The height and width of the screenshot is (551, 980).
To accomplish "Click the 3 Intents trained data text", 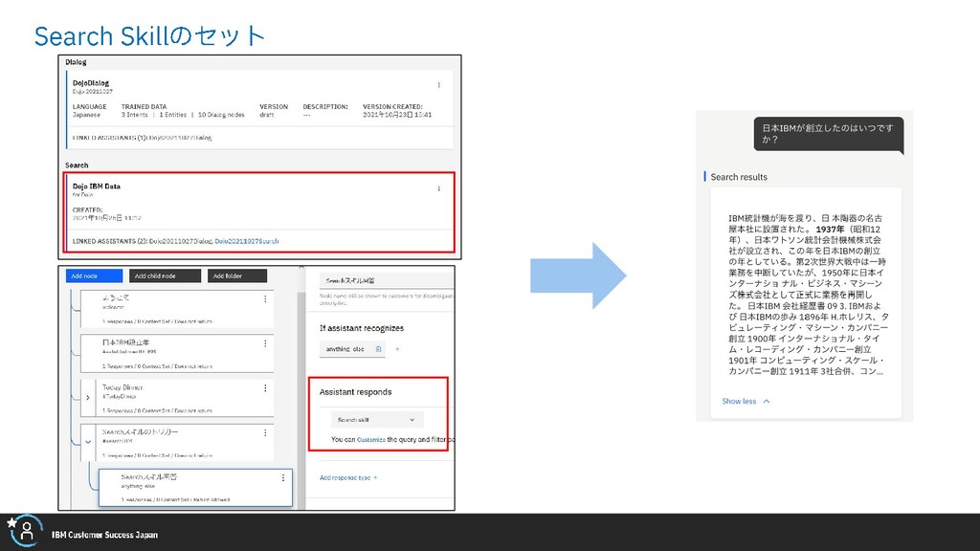I will 134,115.
